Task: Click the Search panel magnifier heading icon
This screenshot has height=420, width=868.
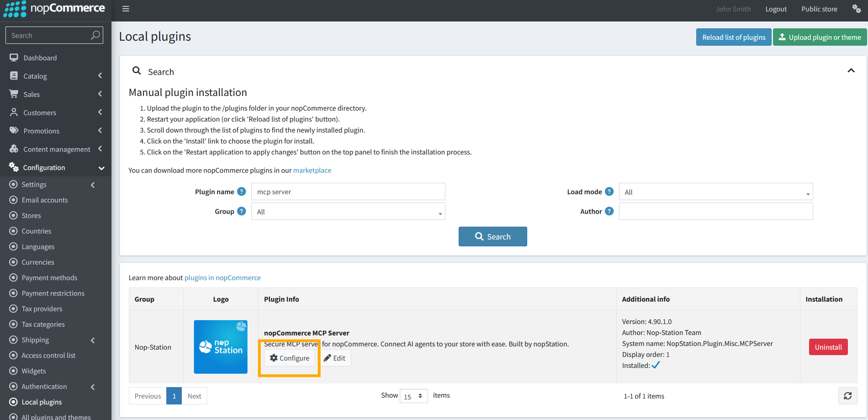Action: [137, 70]
